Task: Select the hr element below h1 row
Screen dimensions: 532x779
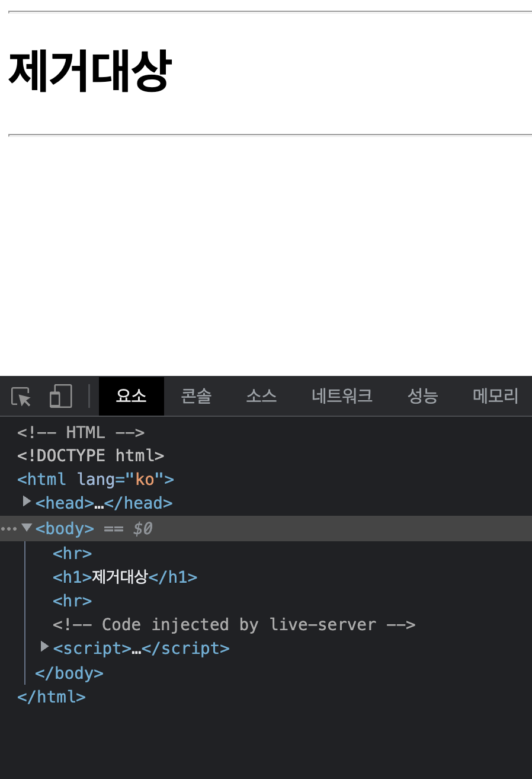Action: [72, 601]
